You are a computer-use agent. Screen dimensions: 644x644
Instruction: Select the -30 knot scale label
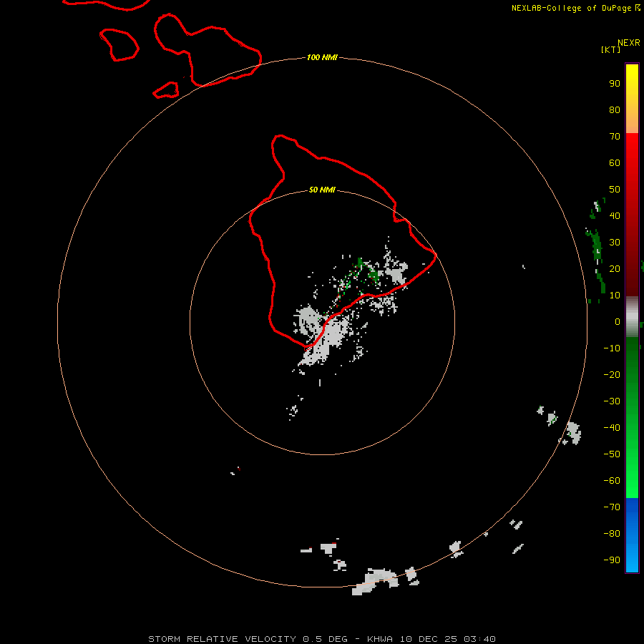tap(612, 401)
